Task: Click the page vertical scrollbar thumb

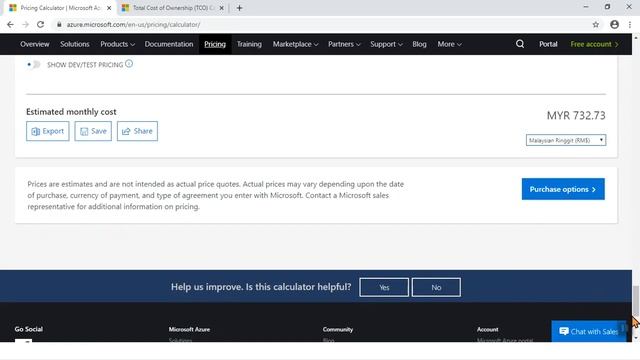Action: (x=636, y=300)
